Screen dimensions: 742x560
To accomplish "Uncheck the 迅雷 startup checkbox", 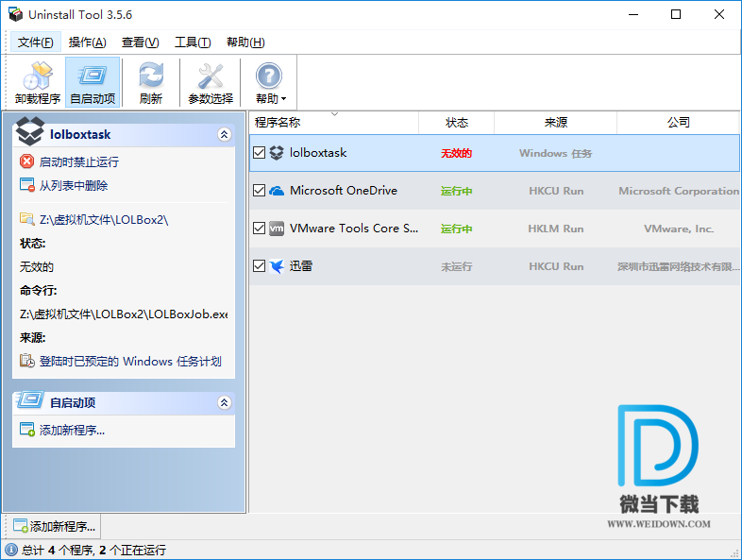I will click(x=259, y=266).
